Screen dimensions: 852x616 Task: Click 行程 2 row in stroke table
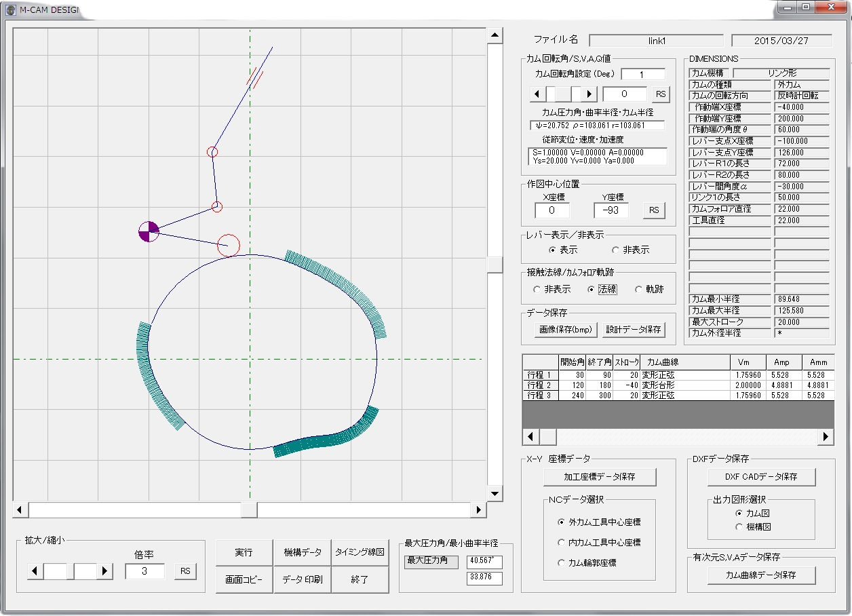tap(539, 385)
